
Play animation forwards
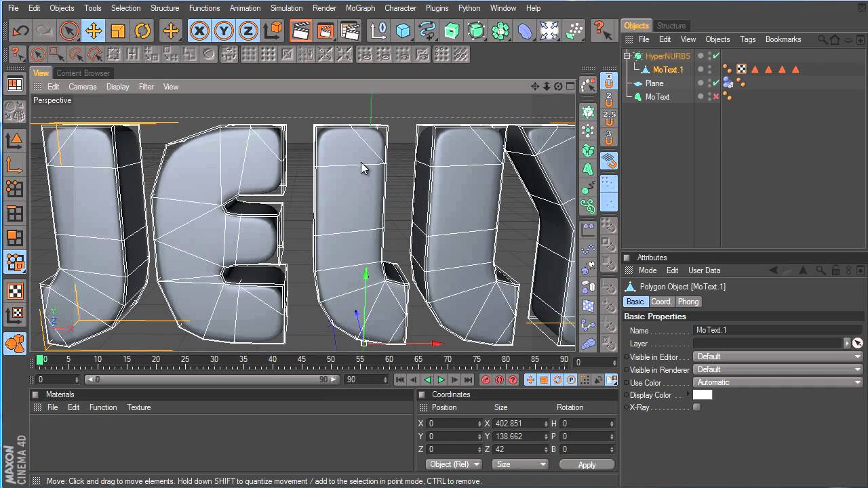[441, 380]
